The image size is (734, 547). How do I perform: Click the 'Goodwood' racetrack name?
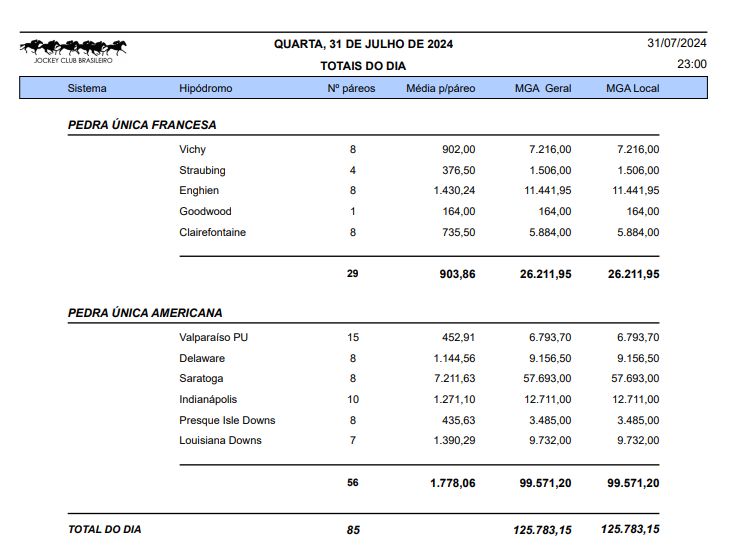coord(205,212)
